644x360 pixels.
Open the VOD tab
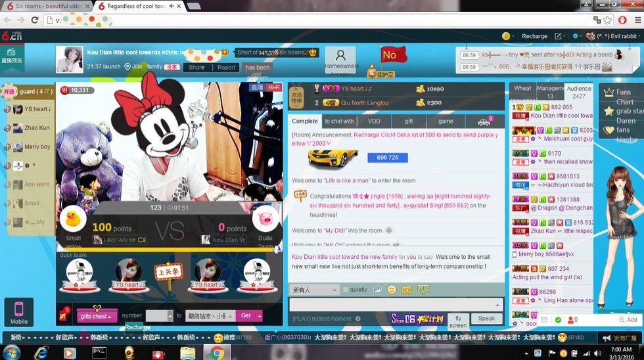[374, 121]
